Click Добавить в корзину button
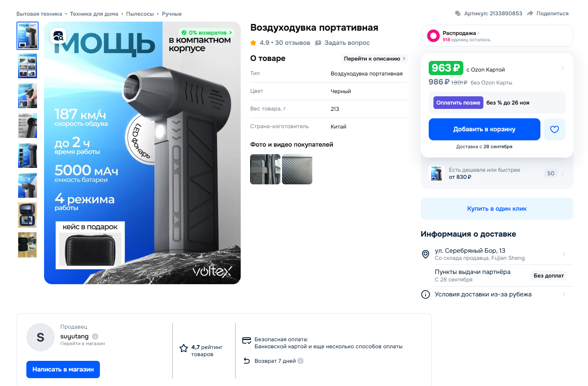This screenshot has width=588, height=386. click(484, 129)
